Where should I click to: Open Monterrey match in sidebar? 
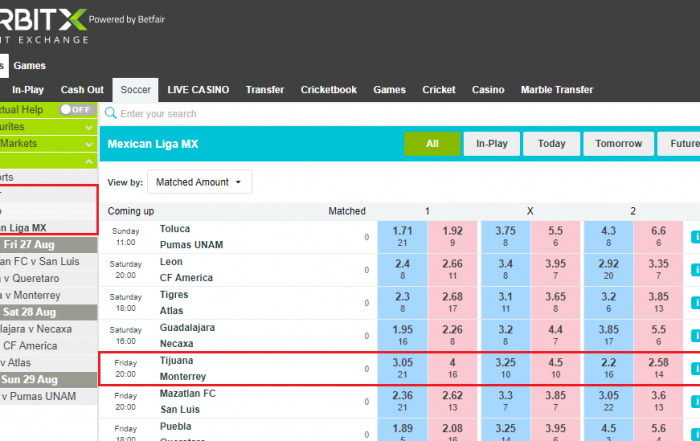coord(48,295)
